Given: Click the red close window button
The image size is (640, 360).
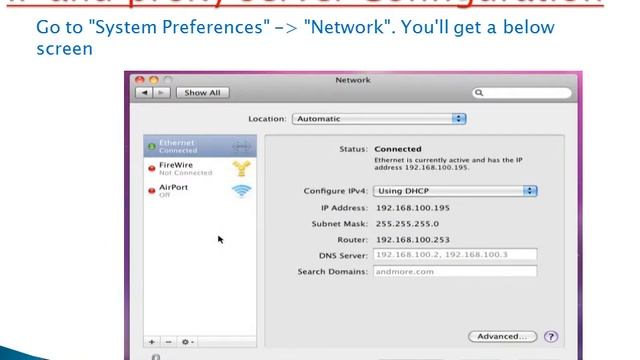Looking at the screenshot, I should [x=140, y=80].
